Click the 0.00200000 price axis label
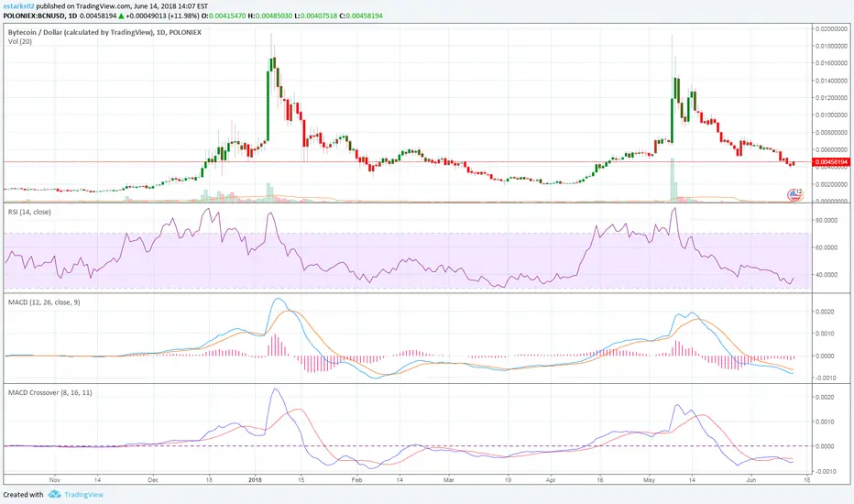Screen dimensions: 854x504 pos(831,184)
